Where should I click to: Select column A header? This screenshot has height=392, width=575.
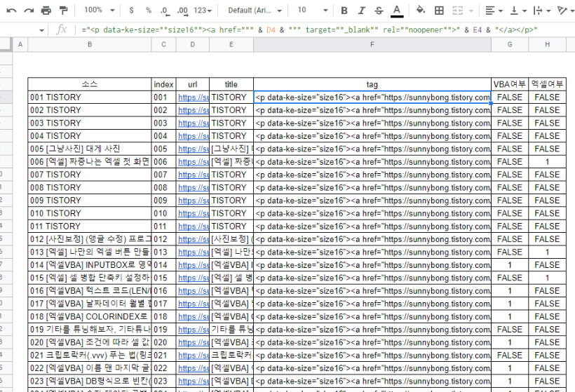click(20, 44)
